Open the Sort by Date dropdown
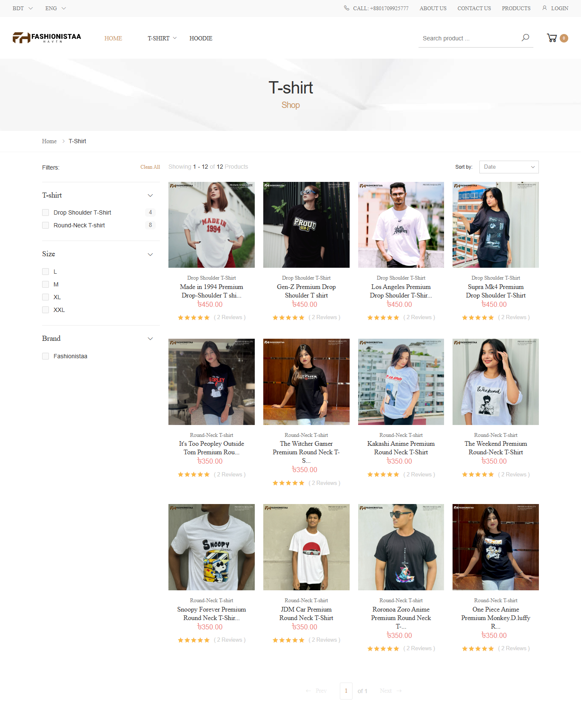The height and width of the screenshot is (728, 581). tap(509, 167)
